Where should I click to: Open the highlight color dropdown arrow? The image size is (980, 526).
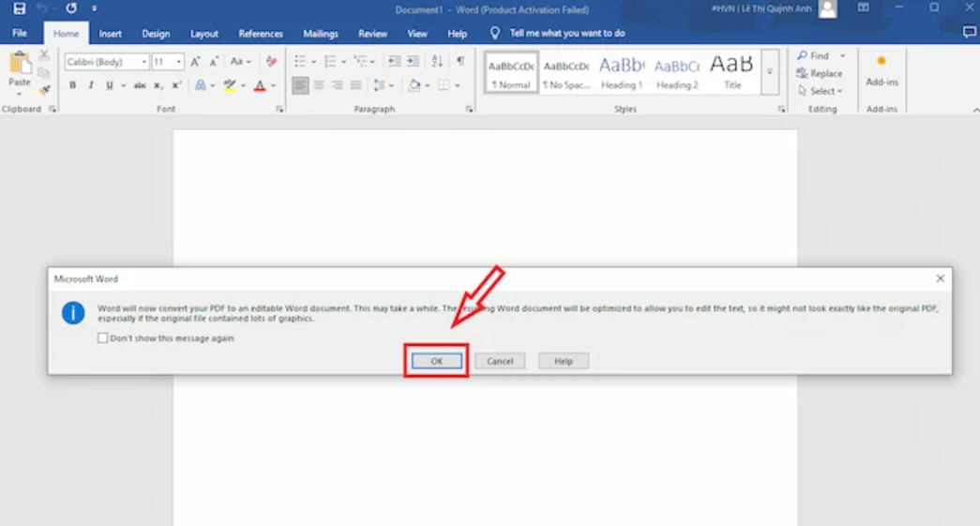pyautogui.click(x=243, y=85)
